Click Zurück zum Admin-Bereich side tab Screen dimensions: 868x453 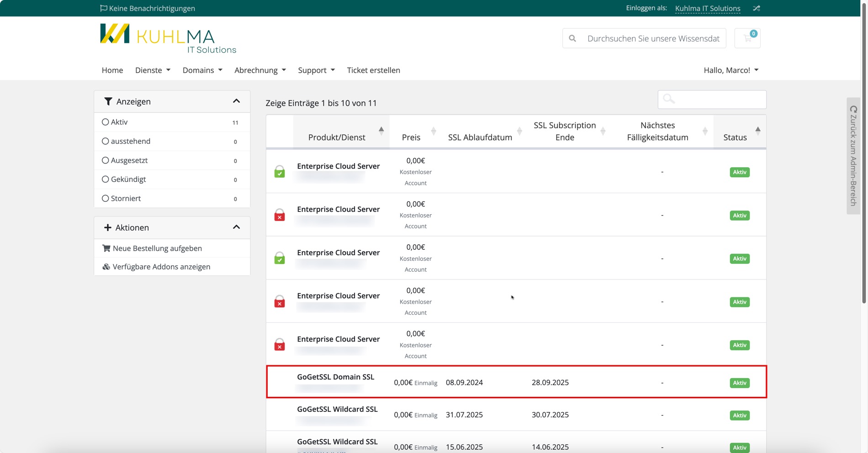pos(853,156)
